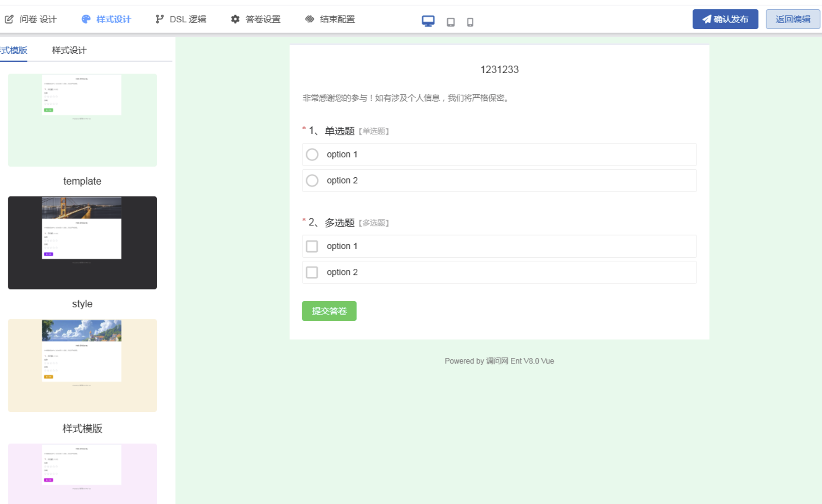Switch to tablet preview mode
Image resolution: width=822 pixels, height=504 pixels.
(451, 22)
